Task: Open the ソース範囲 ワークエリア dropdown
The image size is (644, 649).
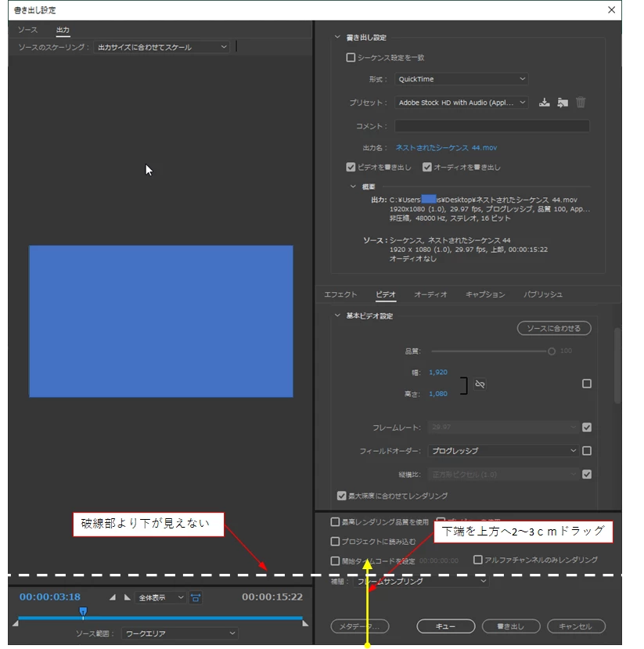Action: (x=180, y=633)
